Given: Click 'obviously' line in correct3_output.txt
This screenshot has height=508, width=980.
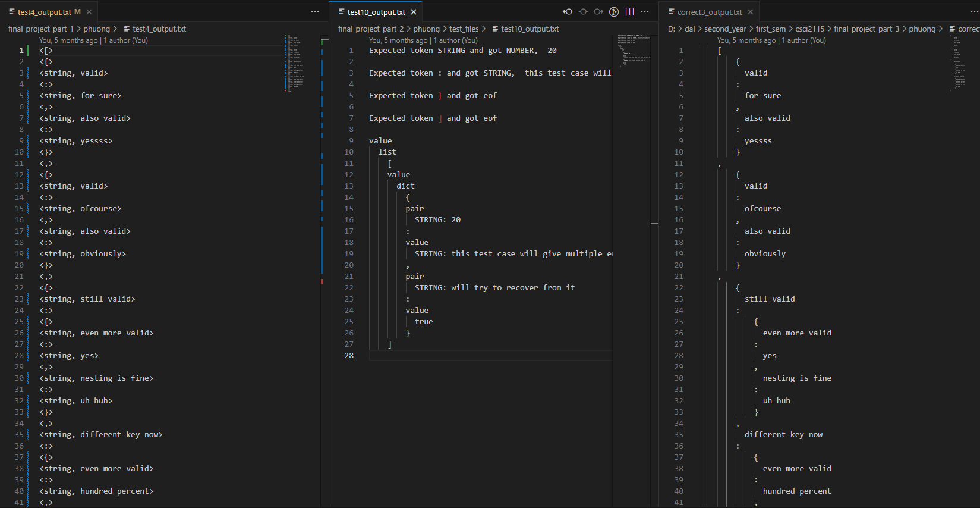Looking at the screenshot, I should [x=765, y=254].
